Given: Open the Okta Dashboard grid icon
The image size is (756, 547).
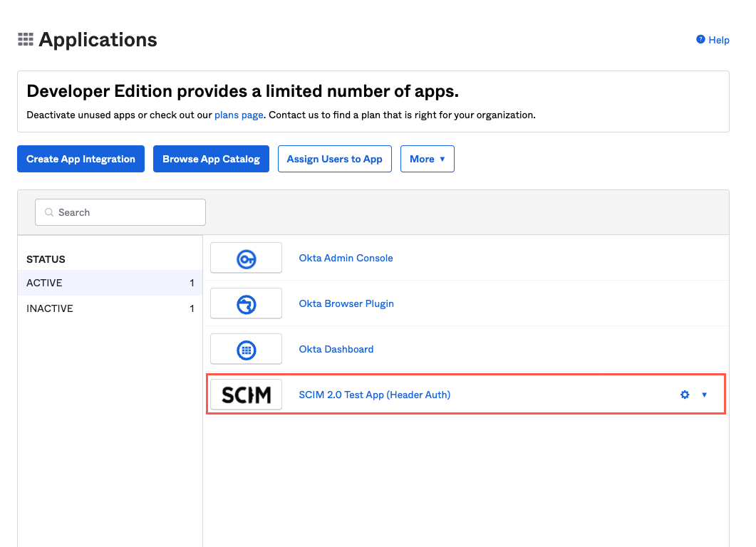Looking at the screenshot, I should click(246, 349).
